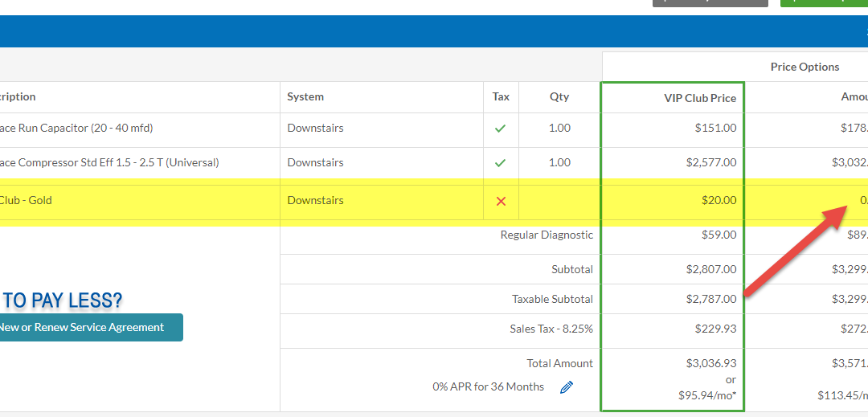The height and width of the screenshot is (417, 868).
Task: Click the System column header
Action: [305, 96]
